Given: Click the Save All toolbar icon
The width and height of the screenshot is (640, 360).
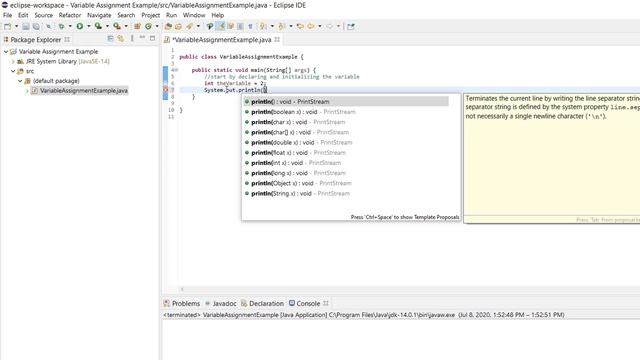Looking at the screenshot, I should point(36,27).
